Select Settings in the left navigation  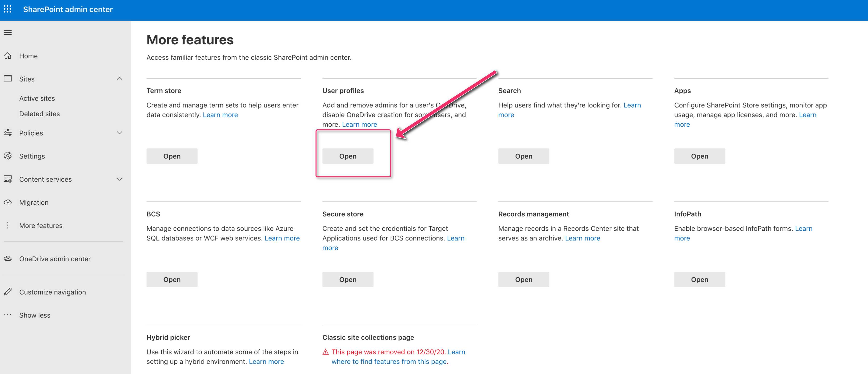click(32, 156)
